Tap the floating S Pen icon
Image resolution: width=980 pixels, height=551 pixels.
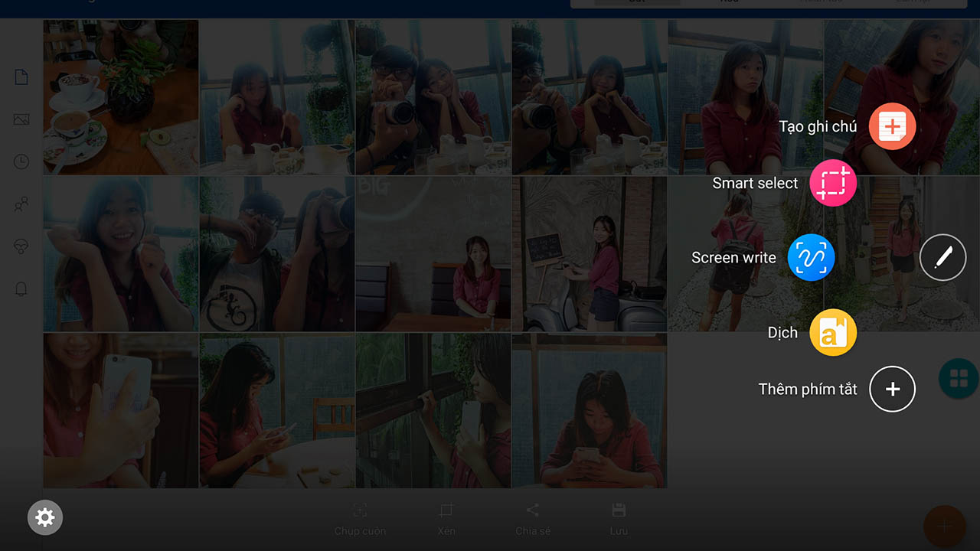(x=942, y=258)
